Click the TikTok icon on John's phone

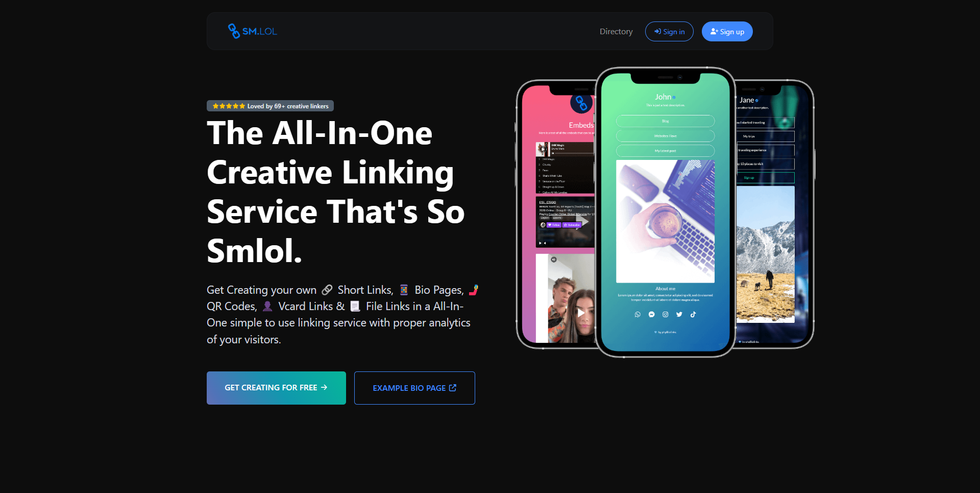click(x=693, y=315)
